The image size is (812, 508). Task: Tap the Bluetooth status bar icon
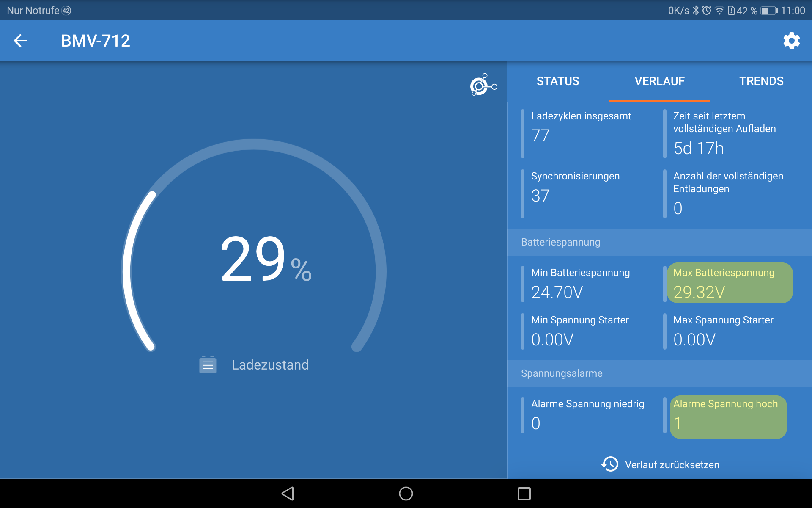696,11
